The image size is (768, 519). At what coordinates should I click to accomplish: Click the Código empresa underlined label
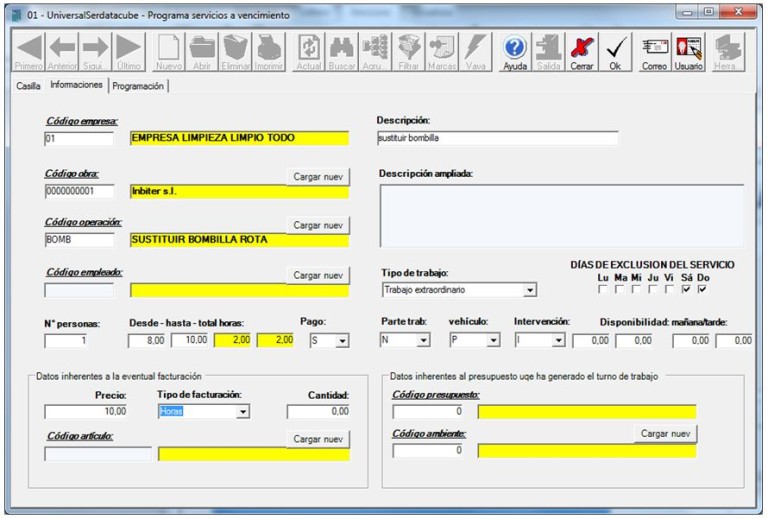(x=82, y=121)
